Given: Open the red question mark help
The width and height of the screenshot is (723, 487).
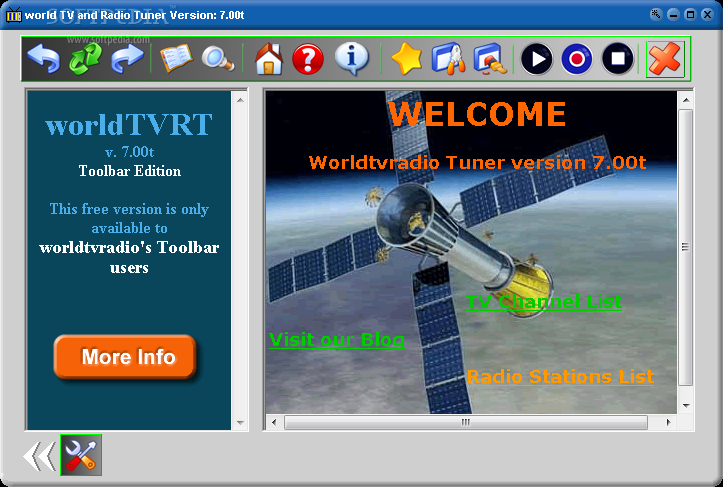Looking at the screenshot, I should click(308, 59).
